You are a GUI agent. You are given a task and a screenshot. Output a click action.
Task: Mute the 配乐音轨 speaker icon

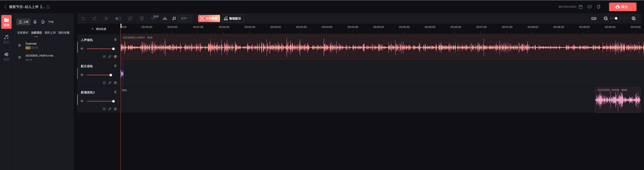tap(82, 75)
